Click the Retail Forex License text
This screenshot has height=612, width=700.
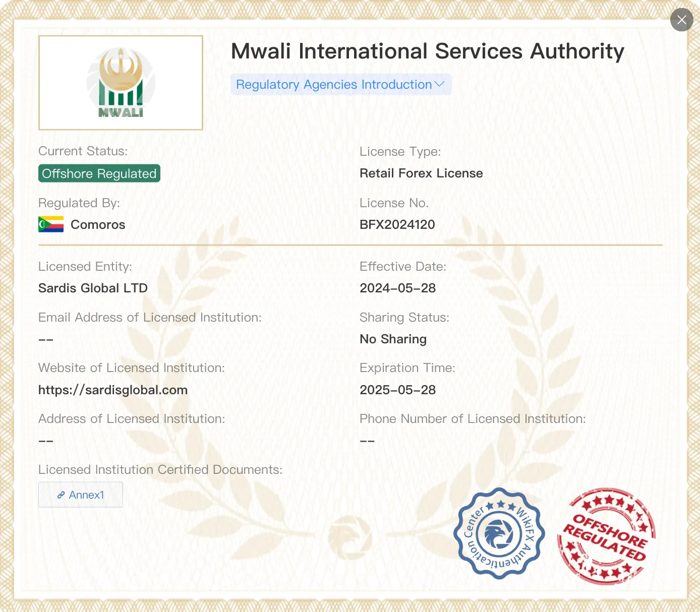[421, 173]
